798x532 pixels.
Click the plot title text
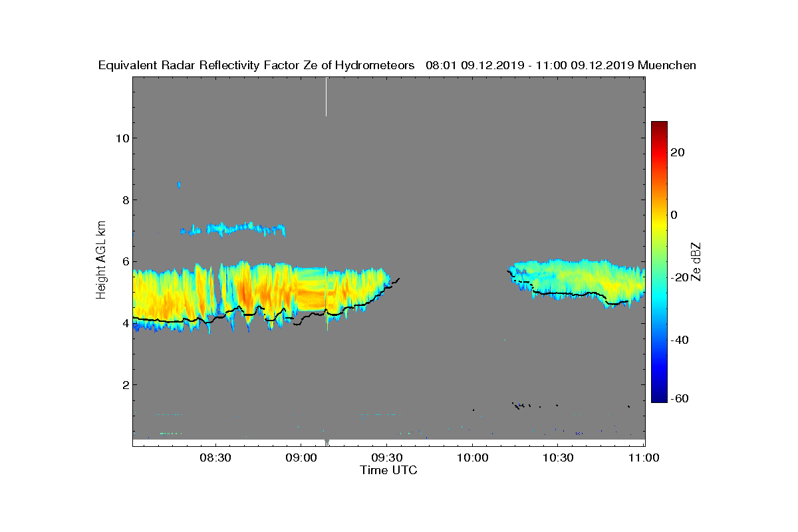(397, 65)
